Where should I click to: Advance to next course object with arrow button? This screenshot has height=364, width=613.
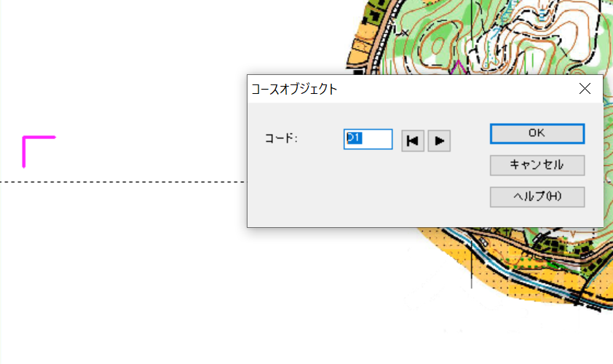tap(439, 141)
